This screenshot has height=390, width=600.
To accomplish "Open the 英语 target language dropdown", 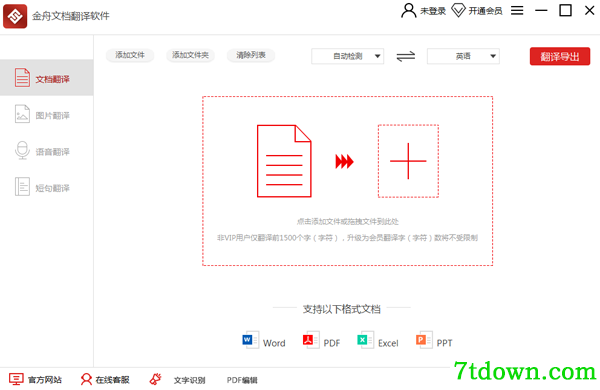I will click(x=463, y=56).
